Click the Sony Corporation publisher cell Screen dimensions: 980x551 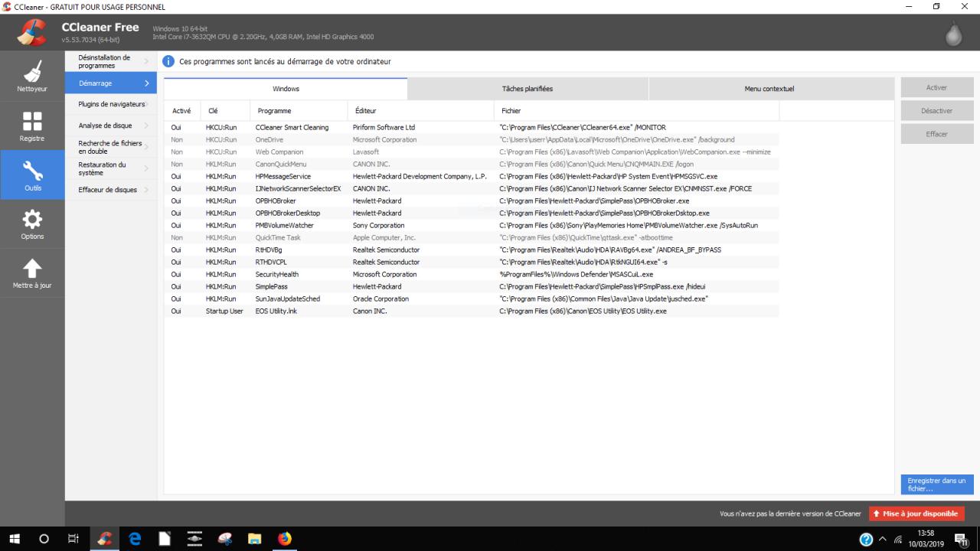378,226
